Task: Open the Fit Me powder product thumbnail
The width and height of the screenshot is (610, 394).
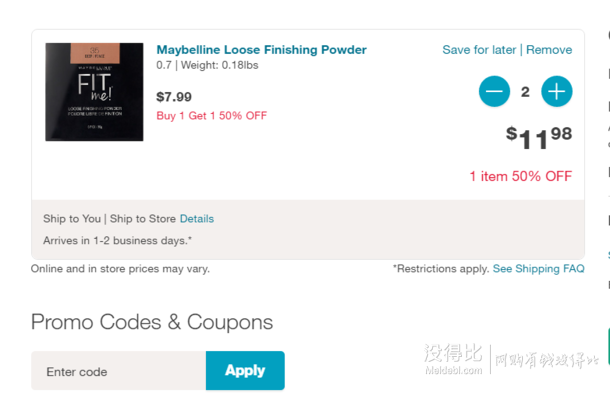Action: [94, 92]
